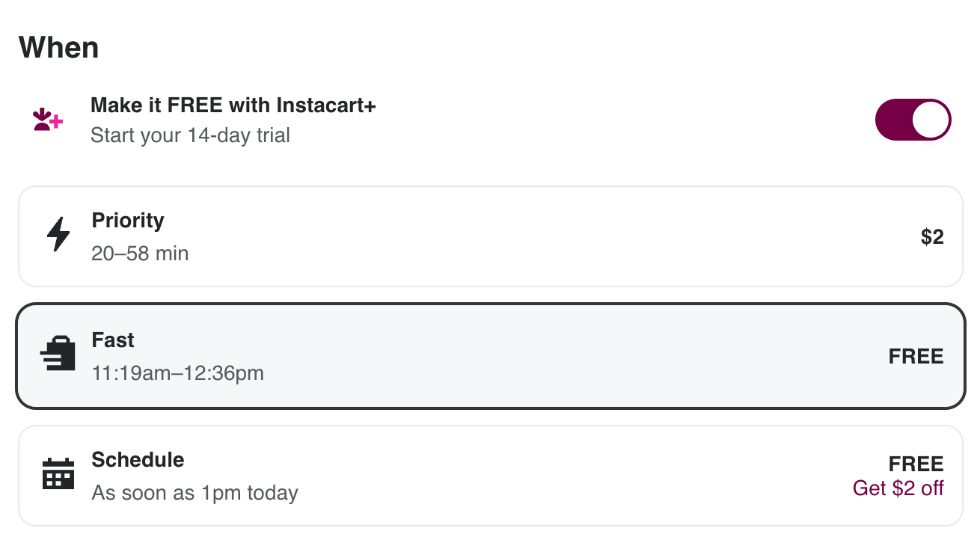Open the Schedule delivery option
Image resolution: width=980 pixels, height=555 pixels.
490,475
